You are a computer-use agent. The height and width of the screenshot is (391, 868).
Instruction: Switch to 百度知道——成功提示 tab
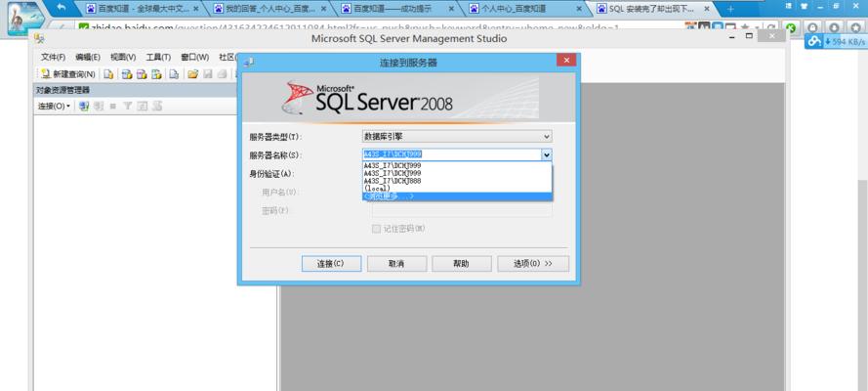399,9
